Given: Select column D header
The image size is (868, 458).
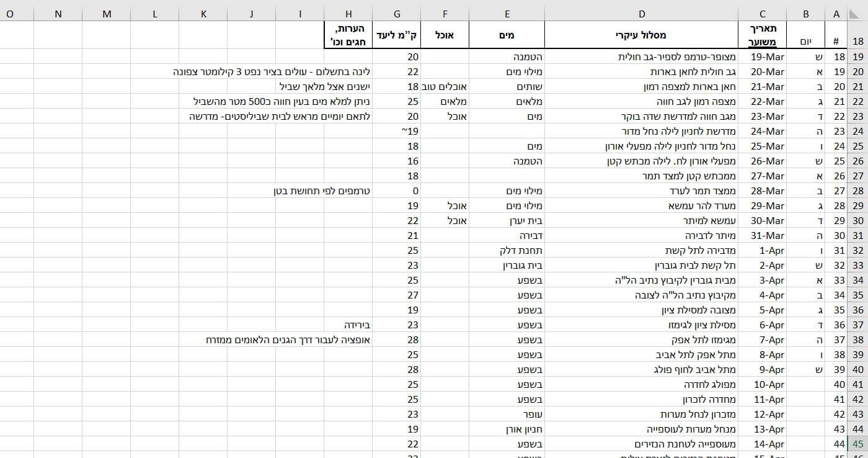Looking at the screenshot, I should coord(642,14).
